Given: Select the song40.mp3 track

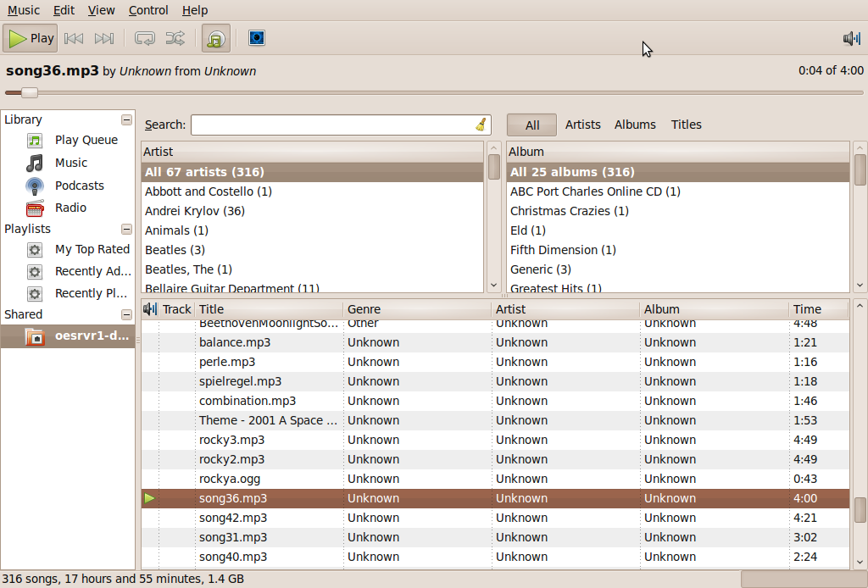Looking at the screenshot, I should click(495, 557).
